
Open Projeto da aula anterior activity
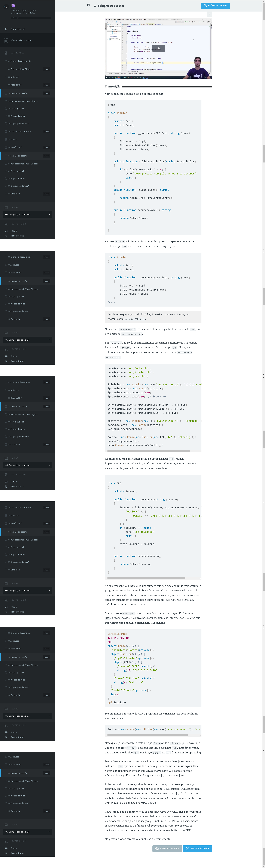(x=21, y=61)
